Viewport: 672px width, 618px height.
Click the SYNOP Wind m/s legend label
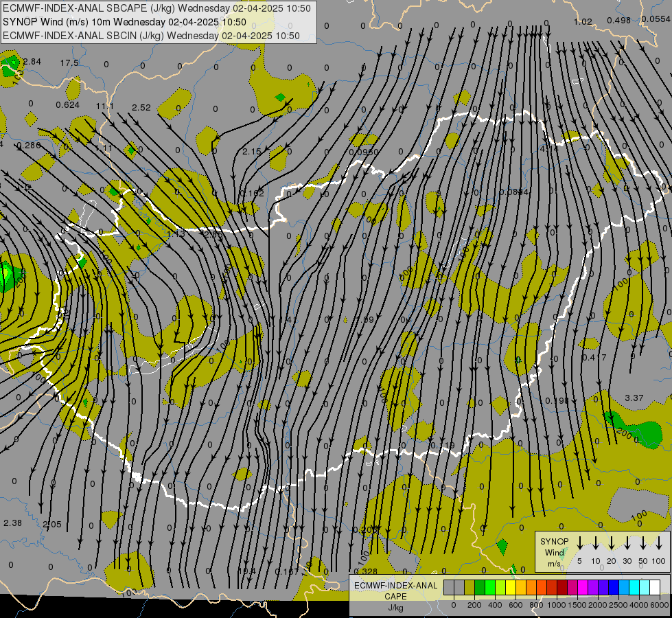pyautogui.click(x=554, y=552)
